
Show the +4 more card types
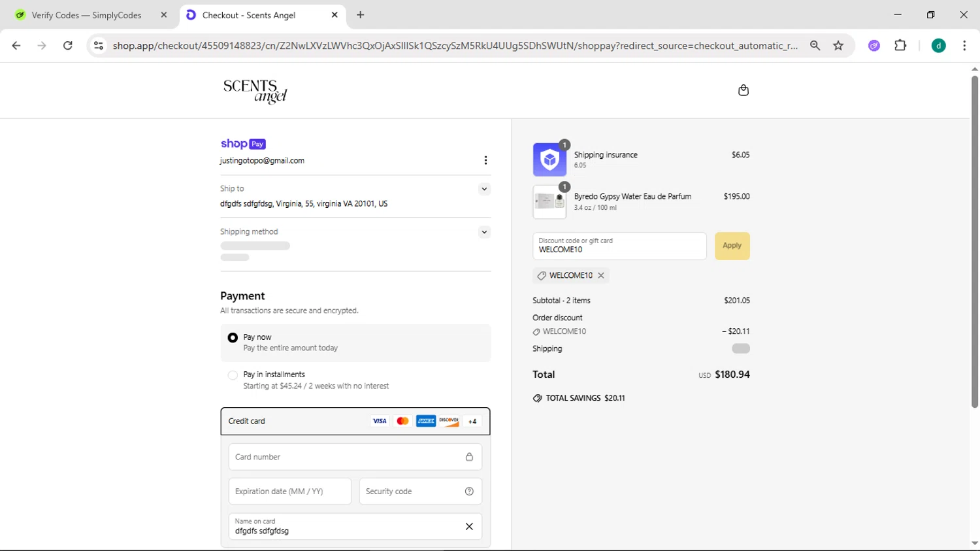point(472,421)
